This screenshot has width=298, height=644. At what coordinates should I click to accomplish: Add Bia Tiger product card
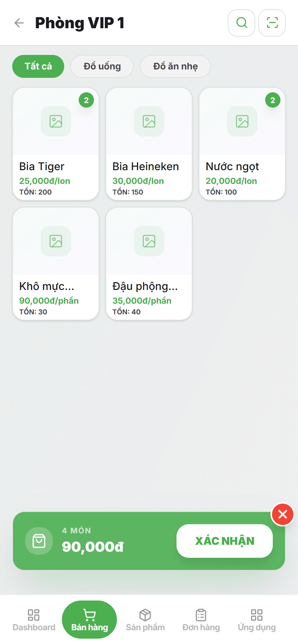tap(56, 144)
